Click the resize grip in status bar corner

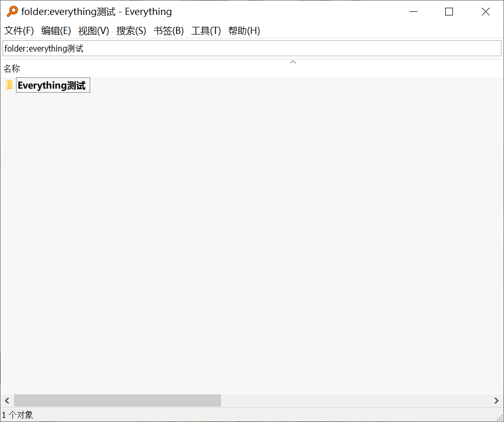point(500,417)
